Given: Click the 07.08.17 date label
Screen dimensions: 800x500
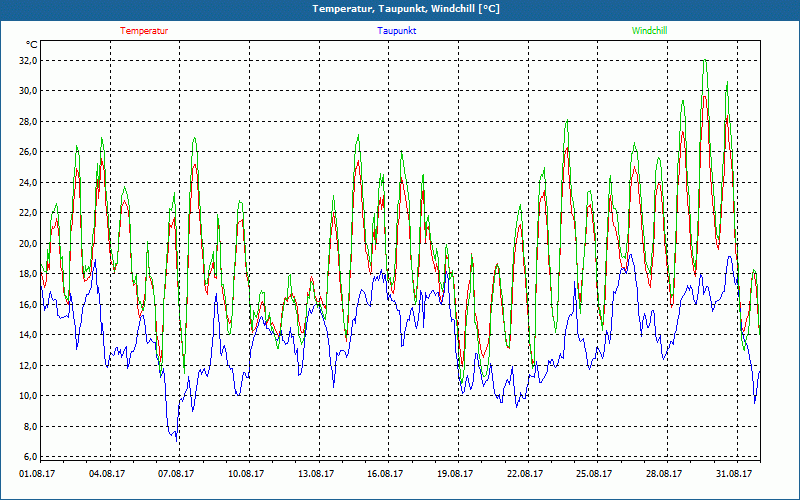Looking at the screenshot, I should [x=176, y=474].
